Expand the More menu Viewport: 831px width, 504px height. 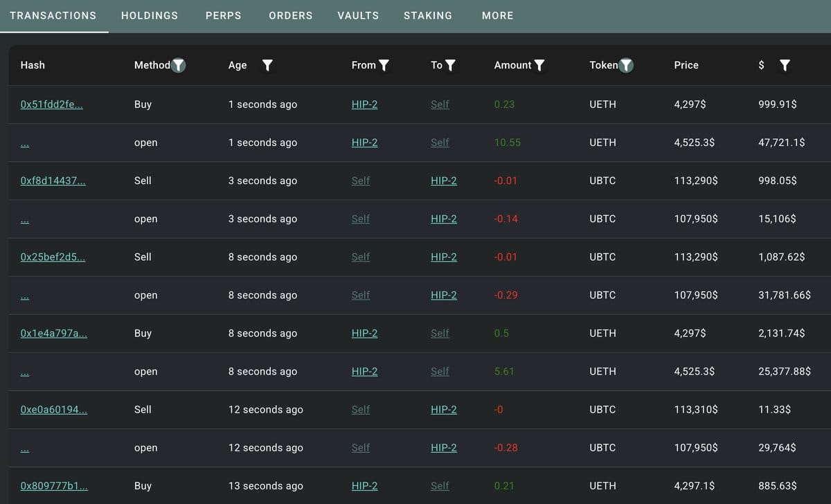tap(498, 15)
